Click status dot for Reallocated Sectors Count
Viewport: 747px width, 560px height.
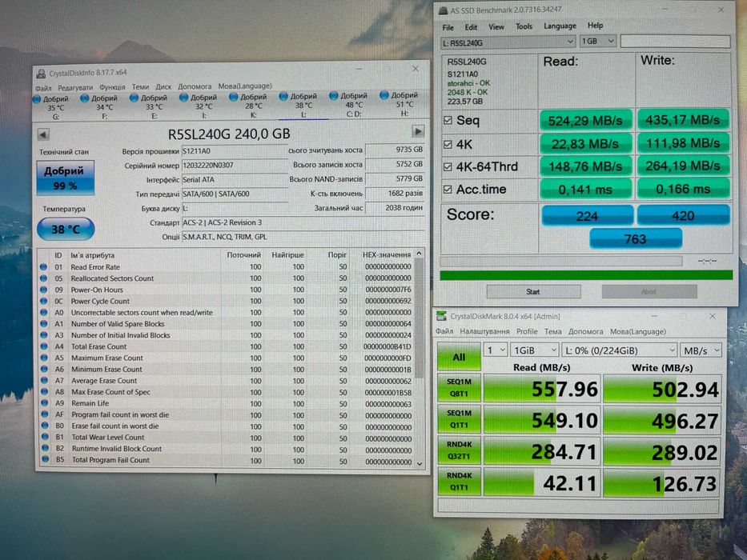pyautogui.click(x=44, y=278)
